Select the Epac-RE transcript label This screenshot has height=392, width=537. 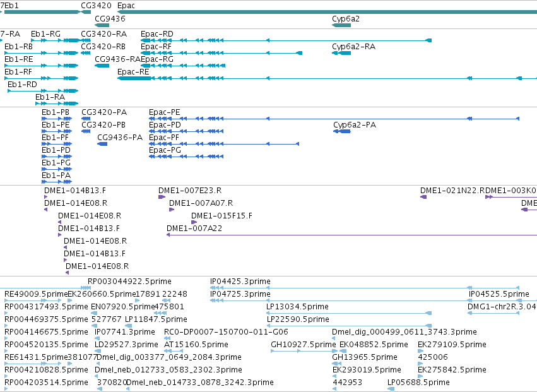click(x=133, y=72)
